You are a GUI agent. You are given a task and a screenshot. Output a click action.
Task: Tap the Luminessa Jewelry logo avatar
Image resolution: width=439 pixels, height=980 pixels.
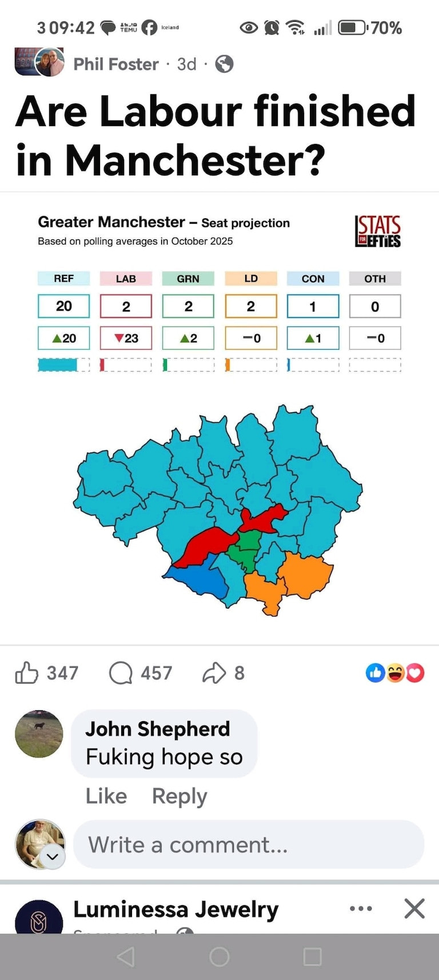point(39,919)
